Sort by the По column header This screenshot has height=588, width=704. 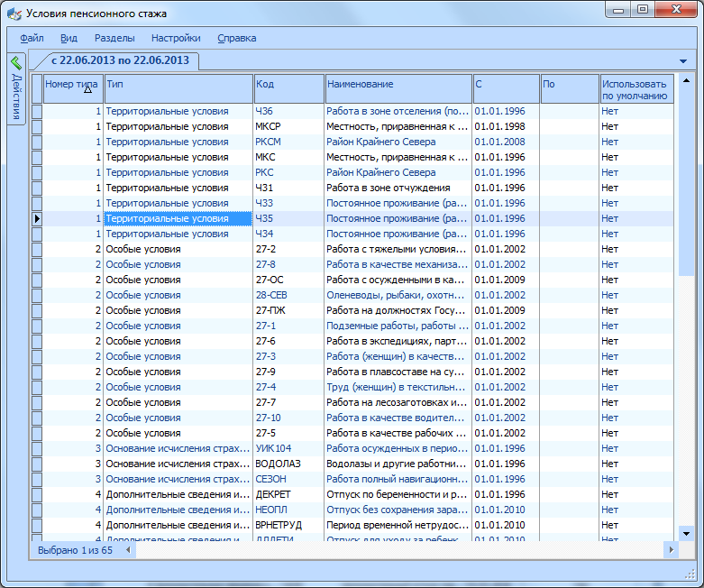(570, 89)
